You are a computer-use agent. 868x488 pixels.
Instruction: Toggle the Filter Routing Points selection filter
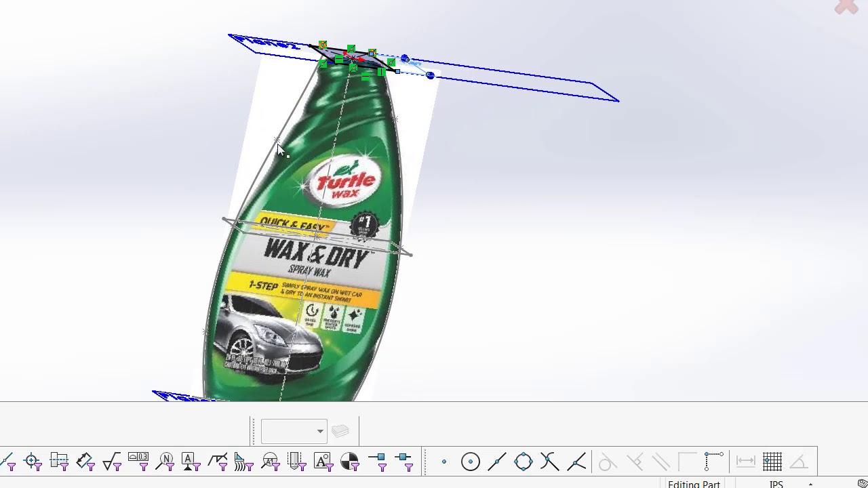403,462
